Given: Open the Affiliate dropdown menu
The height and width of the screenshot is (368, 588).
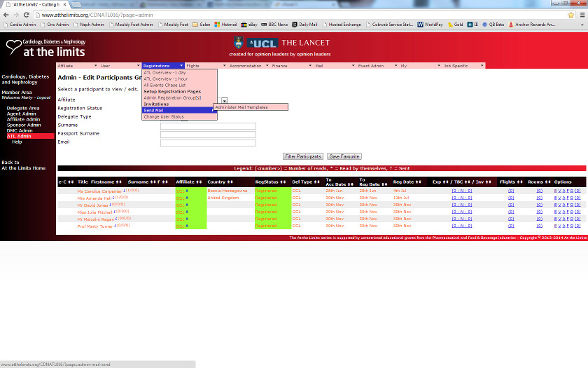Looking at the screenshot, I should [x=77, y=66].
